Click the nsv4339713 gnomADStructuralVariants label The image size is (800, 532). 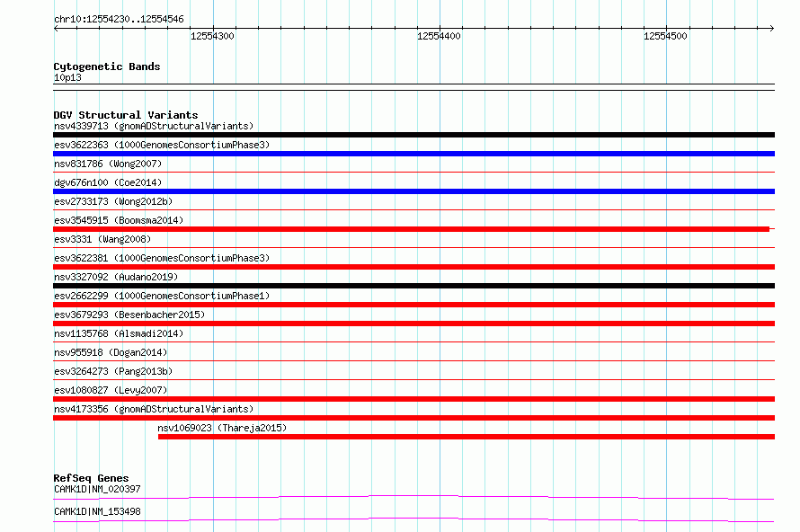(154, 126)
